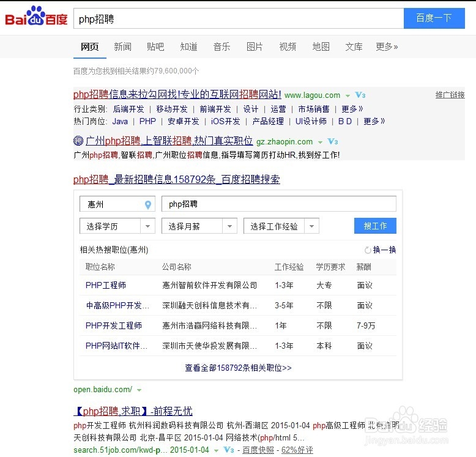Switch to the 网页 tab
This screenshot has width=476, height=457.
point(90,46)
